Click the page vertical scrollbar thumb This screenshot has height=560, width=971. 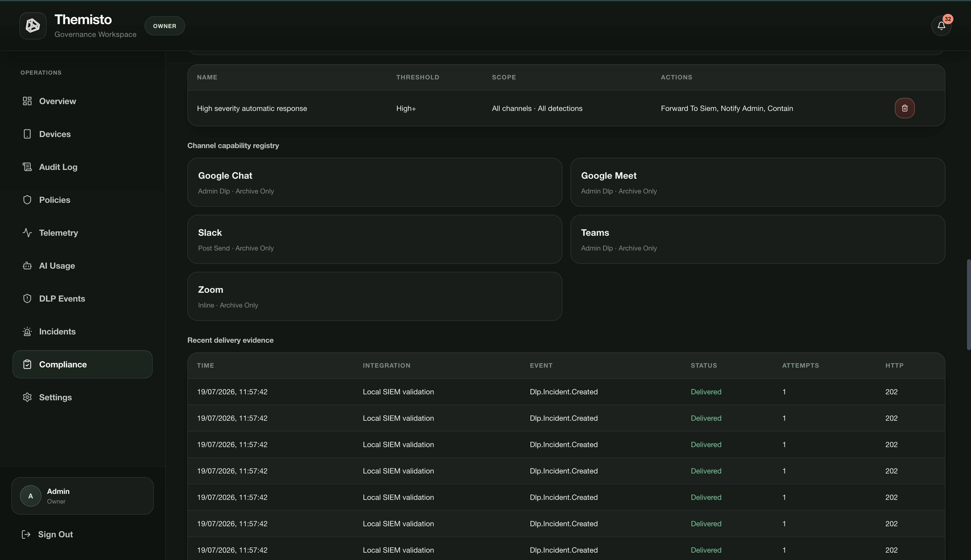[x=969, y=305]
